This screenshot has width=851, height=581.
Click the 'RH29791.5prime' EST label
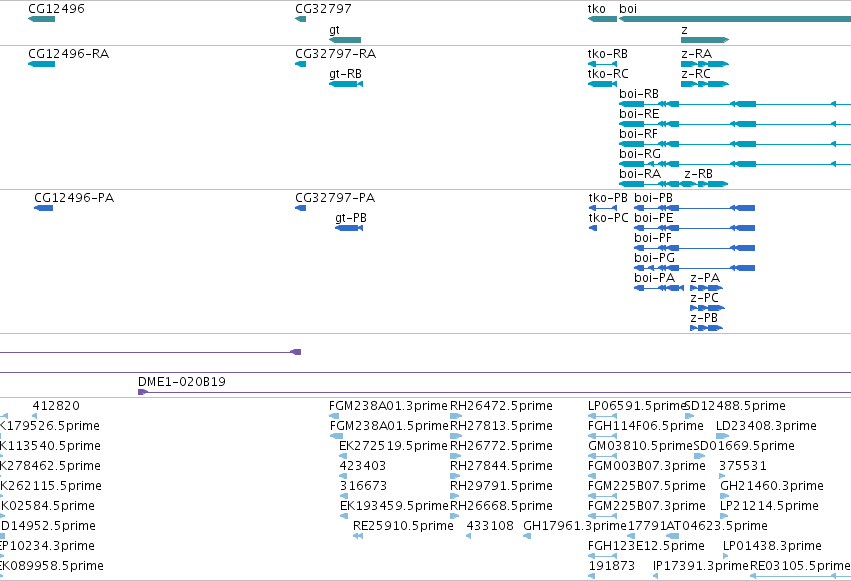[501, 486]
